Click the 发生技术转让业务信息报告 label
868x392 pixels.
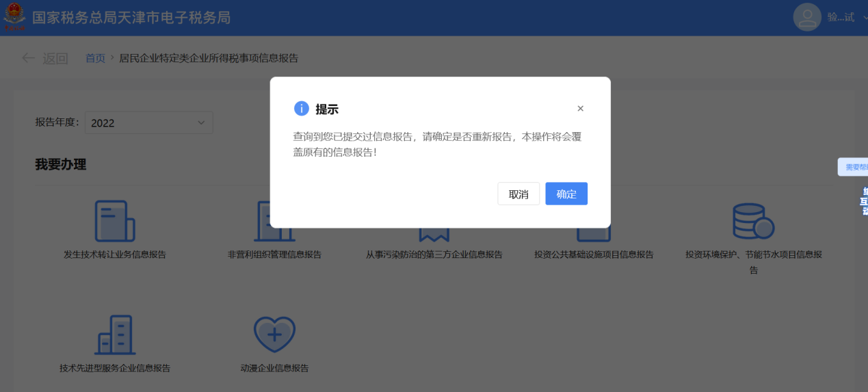pyautogui.click(x=115, y=254)
